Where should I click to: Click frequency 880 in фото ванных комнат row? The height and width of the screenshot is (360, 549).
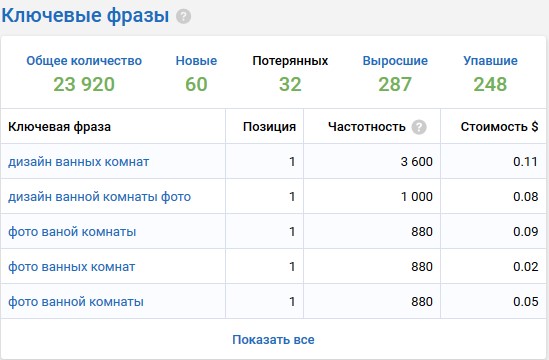tap(422, 267)
